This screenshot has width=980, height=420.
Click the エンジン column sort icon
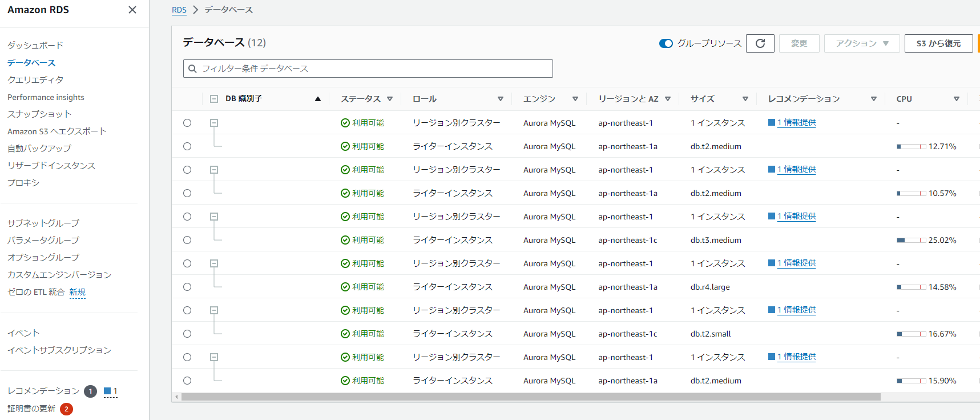click(575, 99)
